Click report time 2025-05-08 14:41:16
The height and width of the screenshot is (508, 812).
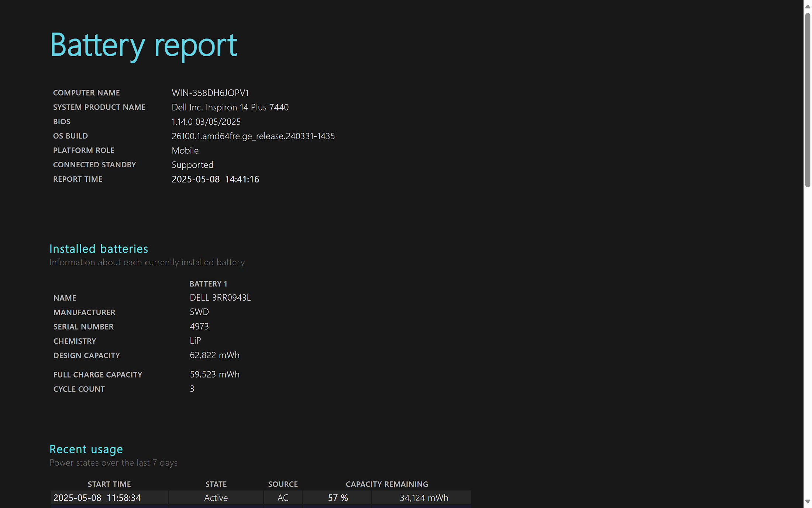tap(215, 179)
